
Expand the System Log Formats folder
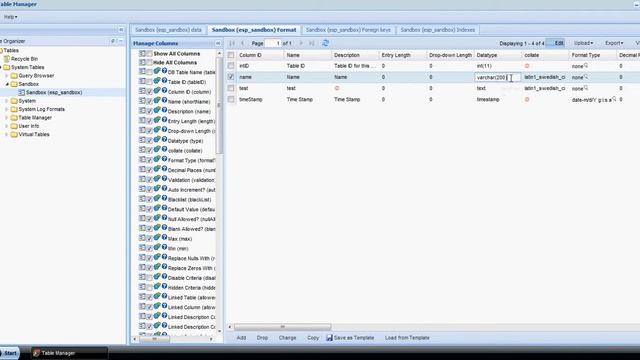7,109
